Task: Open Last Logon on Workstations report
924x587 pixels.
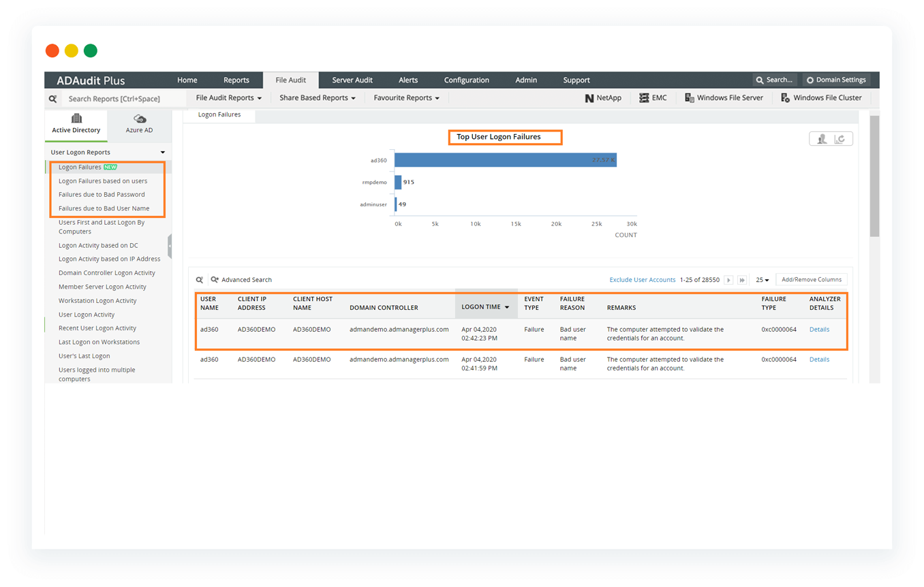Action: [99, 342]
